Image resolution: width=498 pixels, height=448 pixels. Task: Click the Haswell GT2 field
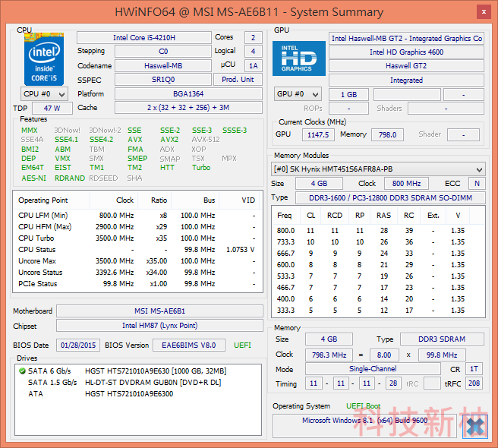(406, 66)
